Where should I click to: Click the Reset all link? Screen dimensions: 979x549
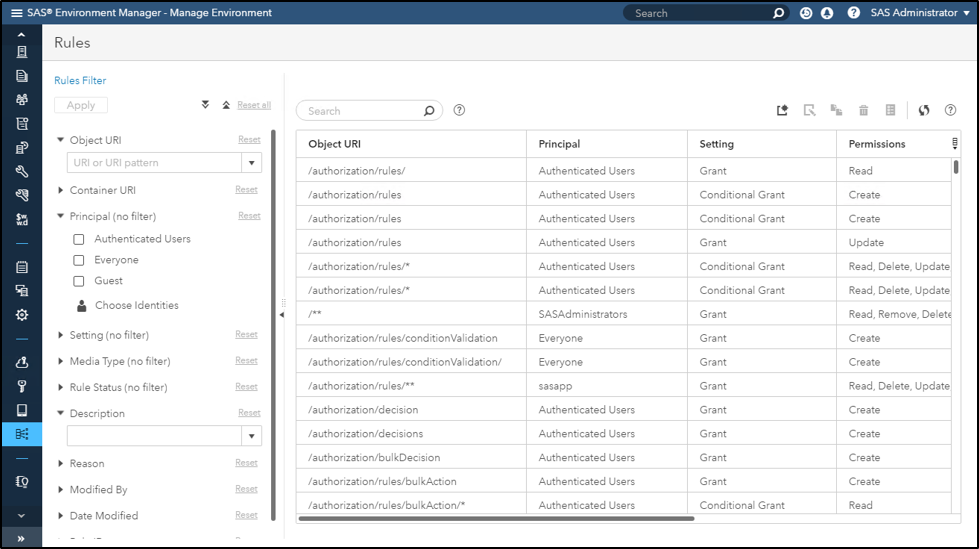point(253,105)
